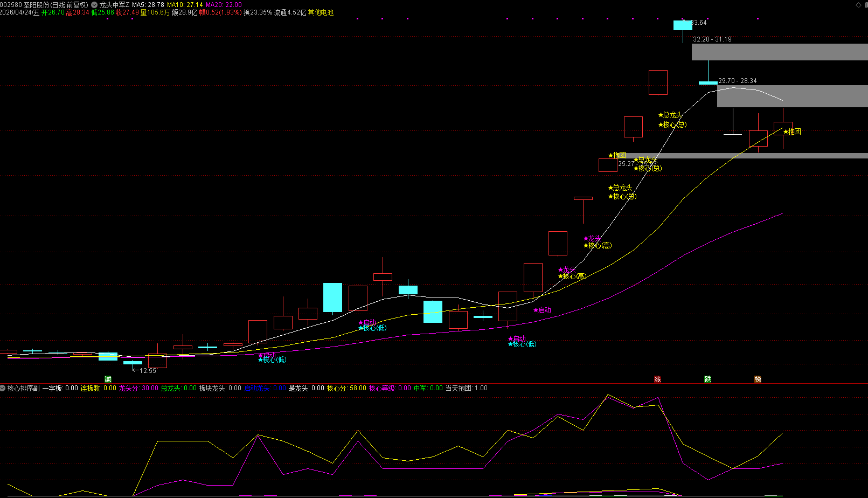Click the low price 低25.86
The image size is (868, 498).
pyautogui.click(x=102, y=12)
